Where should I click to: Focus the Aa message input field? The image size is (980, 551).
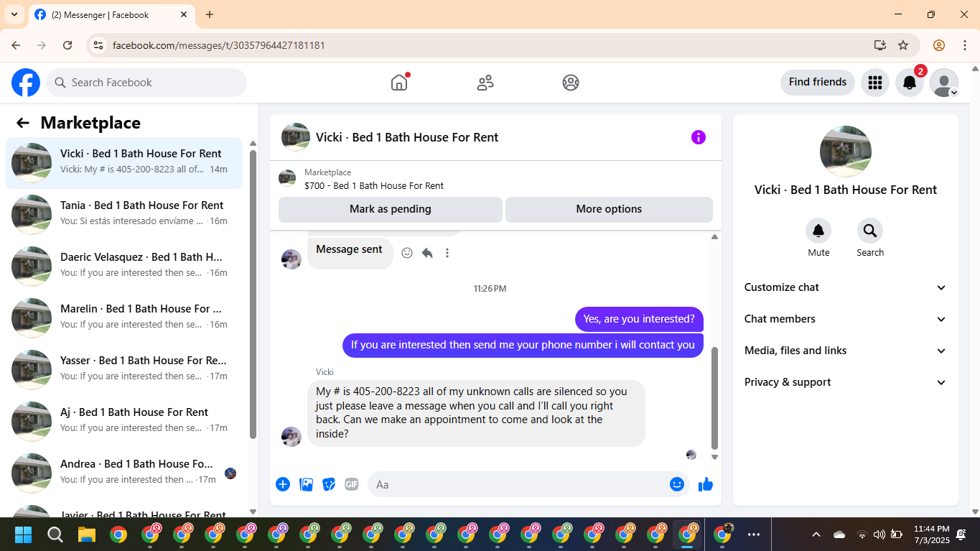tap(518, 484)
